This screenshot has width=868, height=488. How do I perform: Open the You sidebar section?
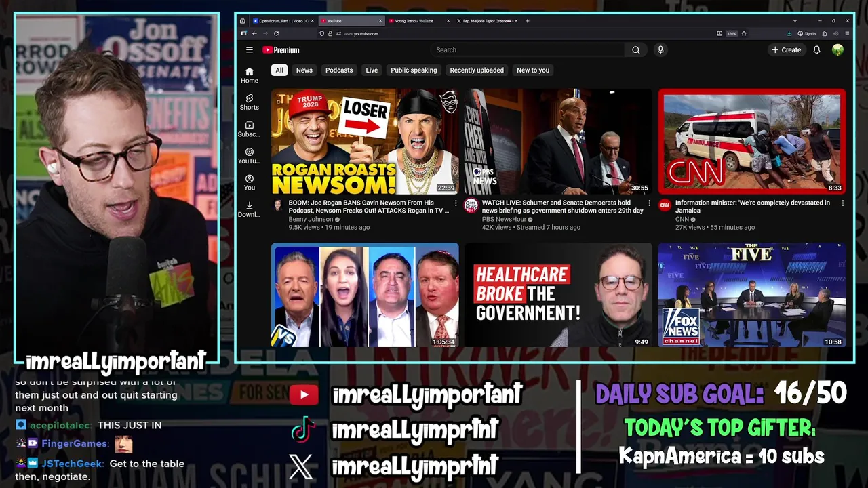pyautogui.click(x=250, y=183)
